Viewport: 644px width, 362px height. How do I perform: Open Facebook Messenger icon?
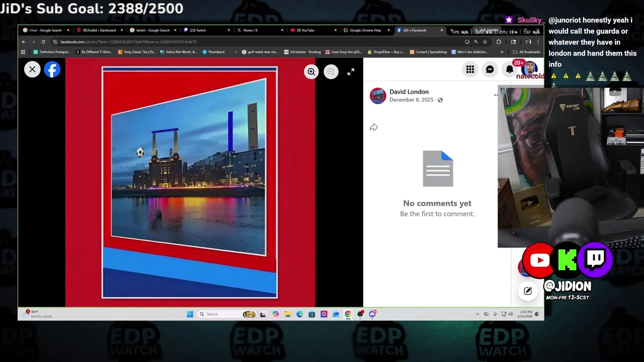(490, 69)
